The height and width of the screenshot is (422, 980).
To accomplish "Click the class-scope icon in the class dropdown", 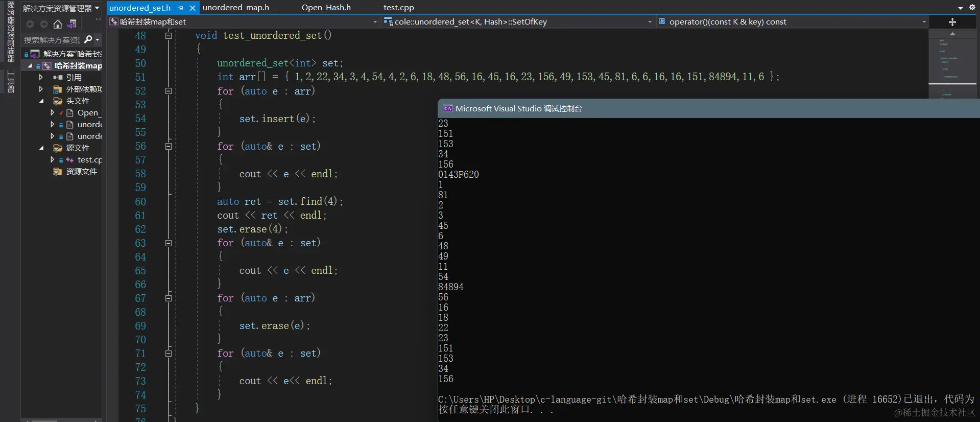I will 388,21.
